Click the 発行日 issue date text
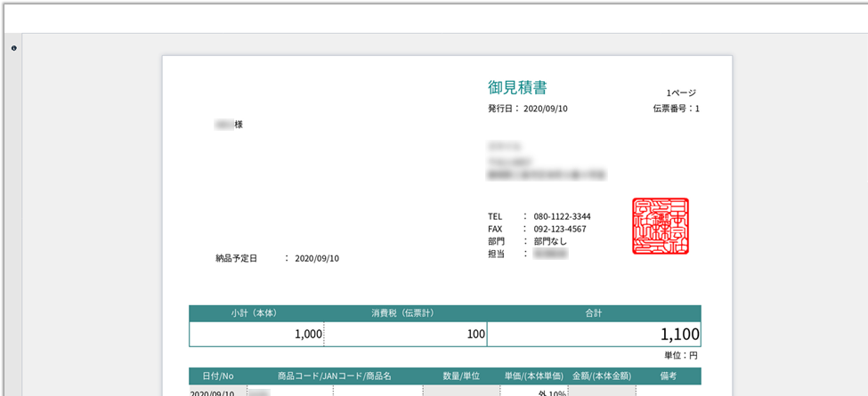The image size is (868, 396). (527, 109)
